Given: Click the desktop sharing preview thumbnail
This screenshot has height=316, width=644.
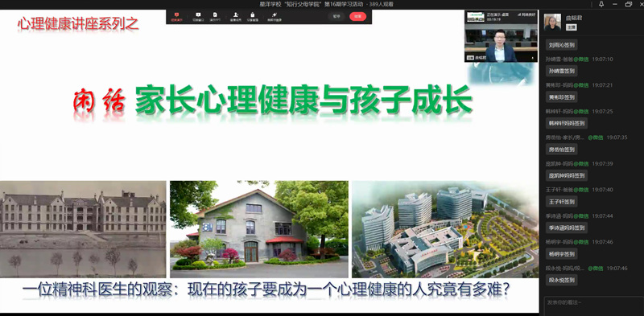Looking at the screenshot, I should click(476, 17).
